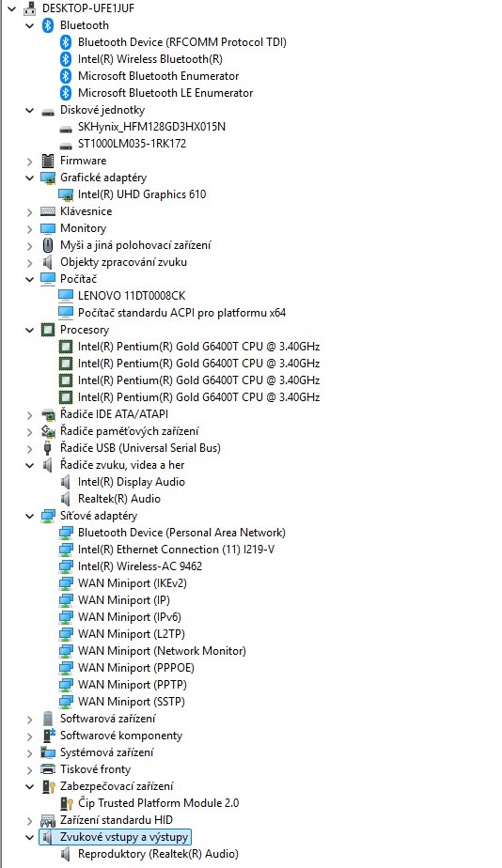The image size is (502, 868).
Task: Select the Intel UHD Graphics 610 icon
Action: 66,194
